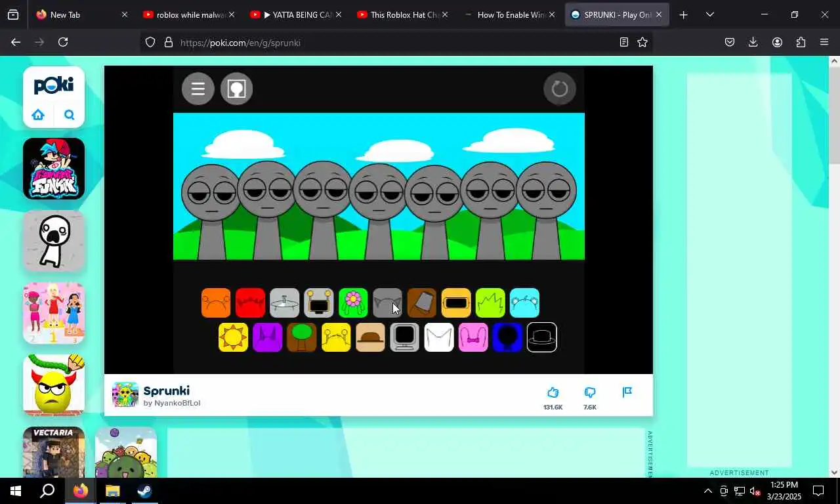Image resolution: width=840 pixels, height=504 pixels.
Task: Pick the purple horned character icon
Action: (267, 337)
